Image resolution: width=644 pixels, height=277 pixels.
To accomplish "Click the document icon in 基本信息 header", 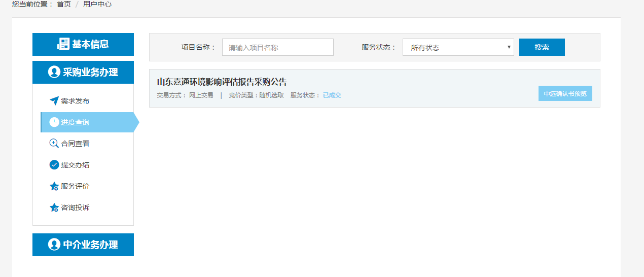I will (63, 44).
